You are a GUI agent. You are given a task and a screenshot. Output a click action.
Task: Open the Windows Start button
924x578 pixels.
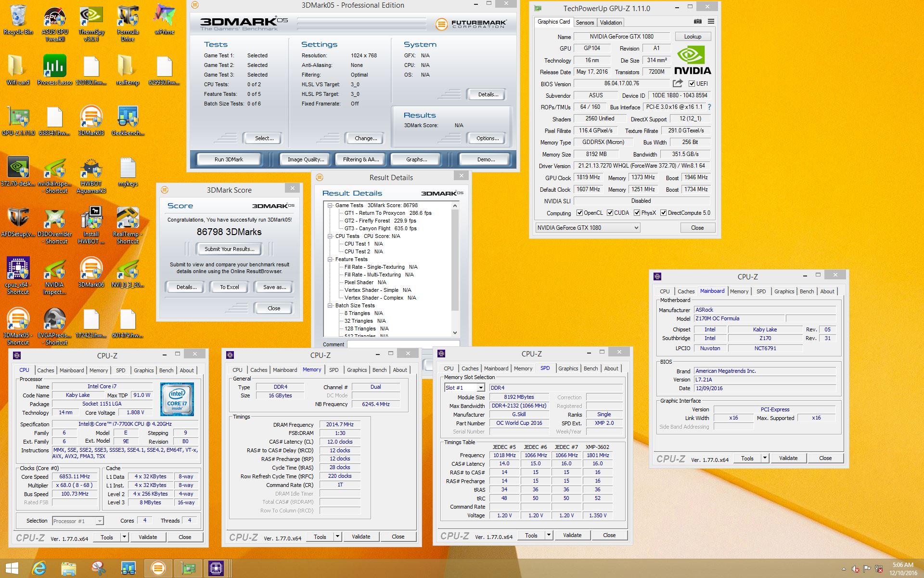tap(12, 568)
